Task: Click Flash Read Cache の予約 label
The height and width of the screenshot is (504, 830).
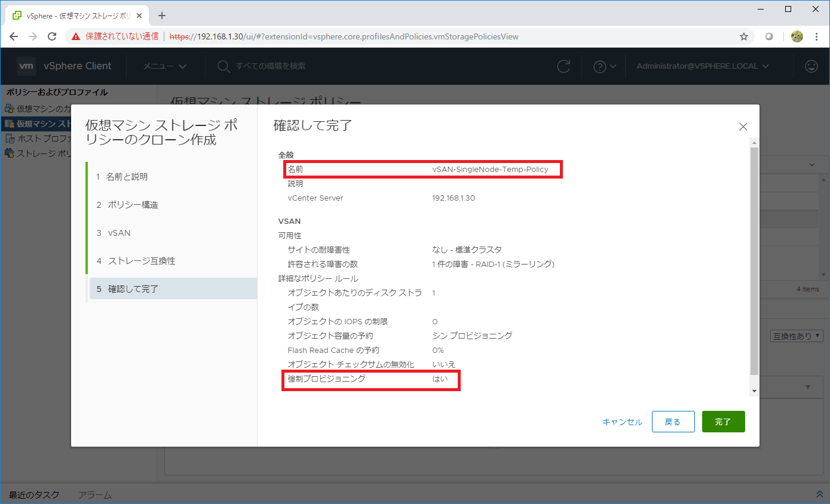Action: [x=333, y=350]
